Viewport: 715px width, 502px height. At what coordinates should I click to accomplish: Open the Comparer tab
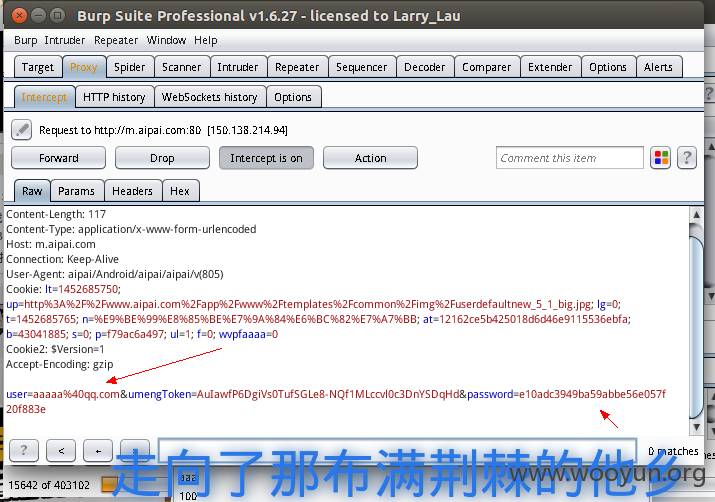point(487,67)
